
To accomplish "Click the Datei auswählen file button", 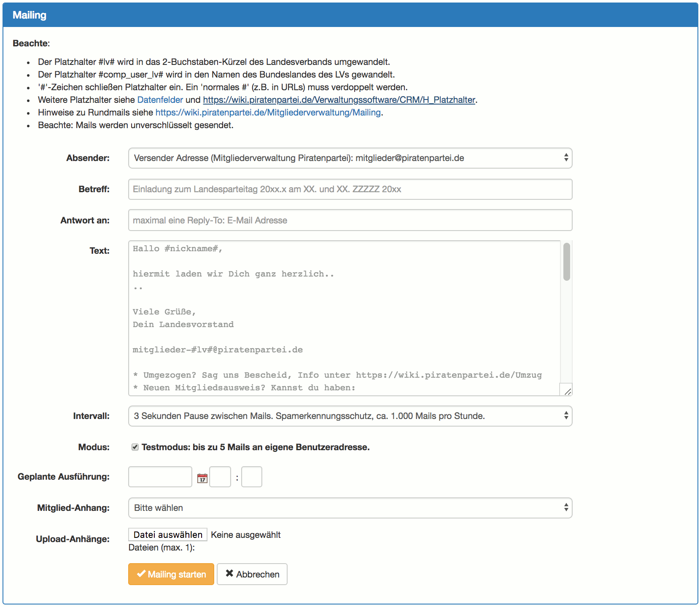I will pos(168,535).
